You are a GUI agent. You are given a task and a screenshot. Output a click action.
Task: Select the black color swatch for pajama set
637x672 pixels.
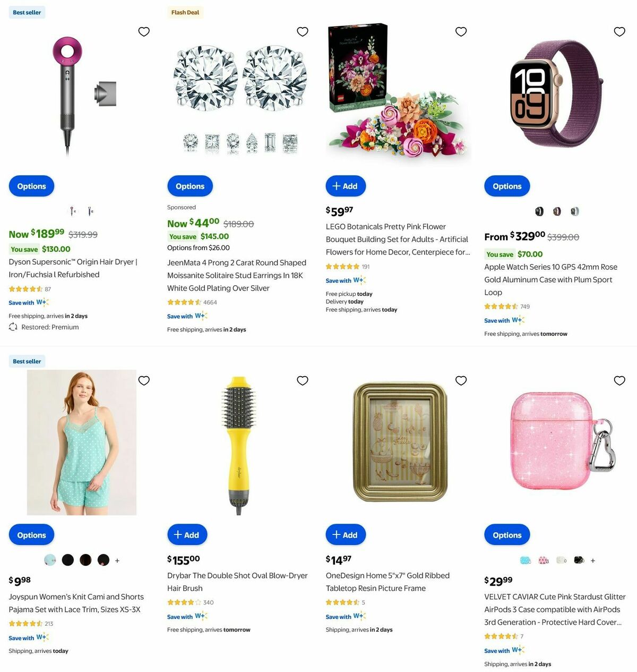68,560
